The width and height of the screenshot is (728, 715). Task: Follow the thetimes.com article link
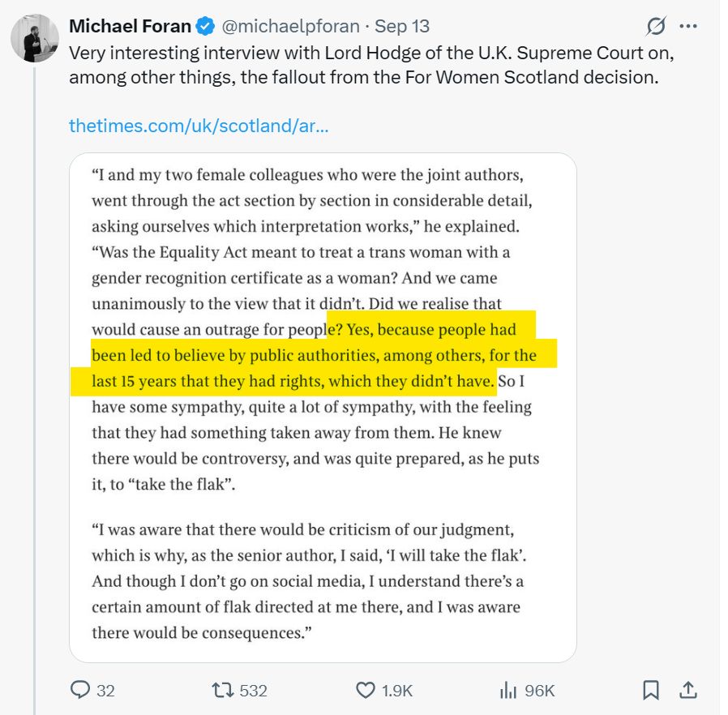click(198, 126)
